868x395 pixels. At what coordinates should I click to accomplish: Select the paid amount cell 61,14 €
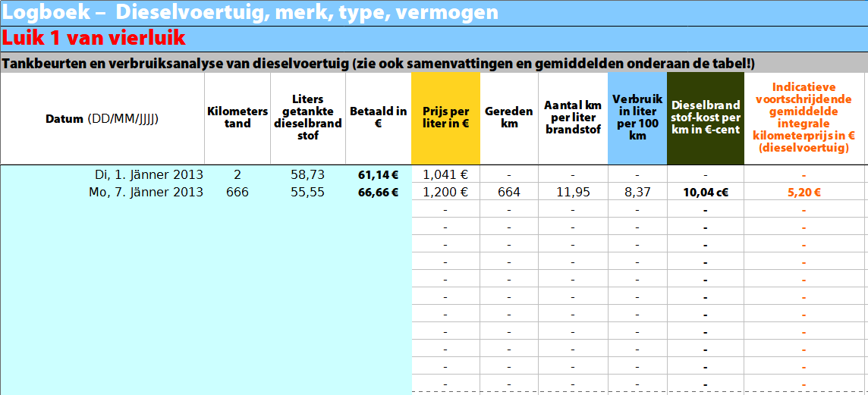379,175
